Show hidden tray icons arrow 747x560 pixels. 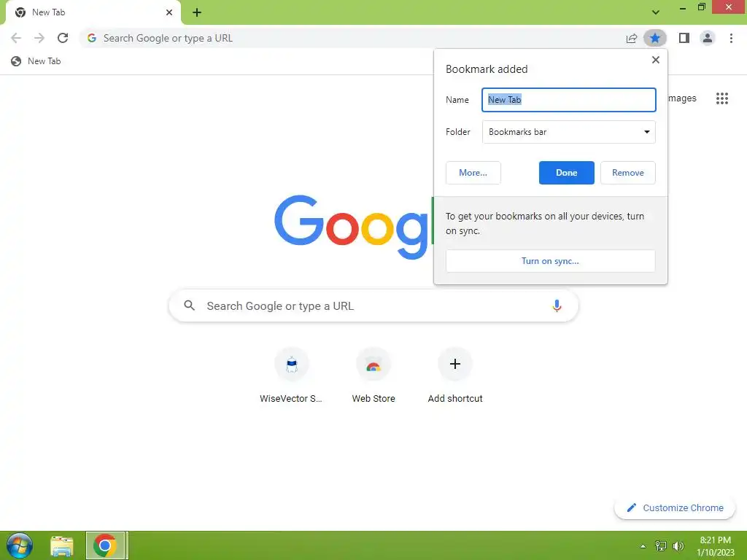point(643,546)
